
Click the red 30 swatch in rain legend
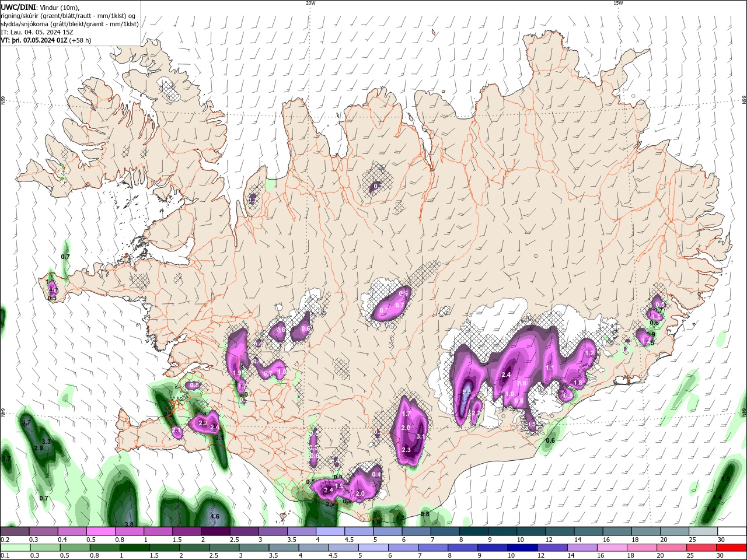(732, 548)
